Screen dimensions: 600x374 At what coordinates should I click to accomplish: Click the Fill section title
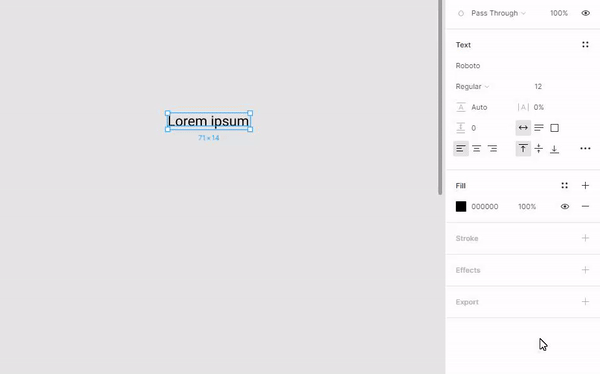(x=460, y=186)
